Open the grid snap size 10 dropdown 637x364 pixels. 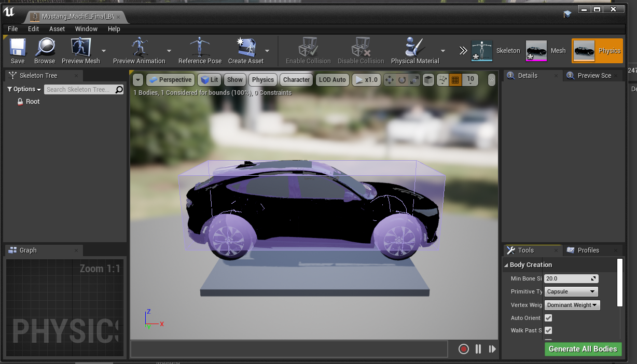click(470, 80)
